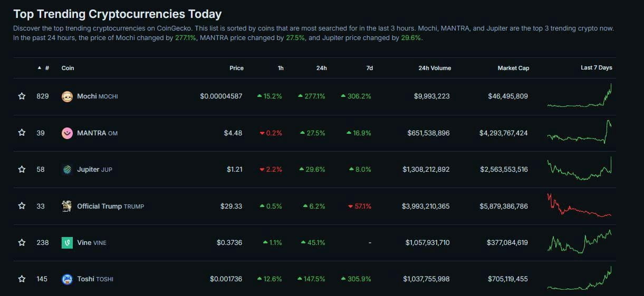Click the MANTRA pink face logo

point(67,133)
